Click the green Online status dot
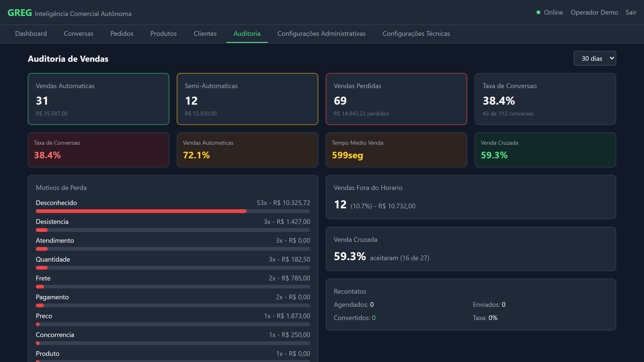The width and height of the screenshot is (644, 362). pyautogui.click(x=538, y=12)
